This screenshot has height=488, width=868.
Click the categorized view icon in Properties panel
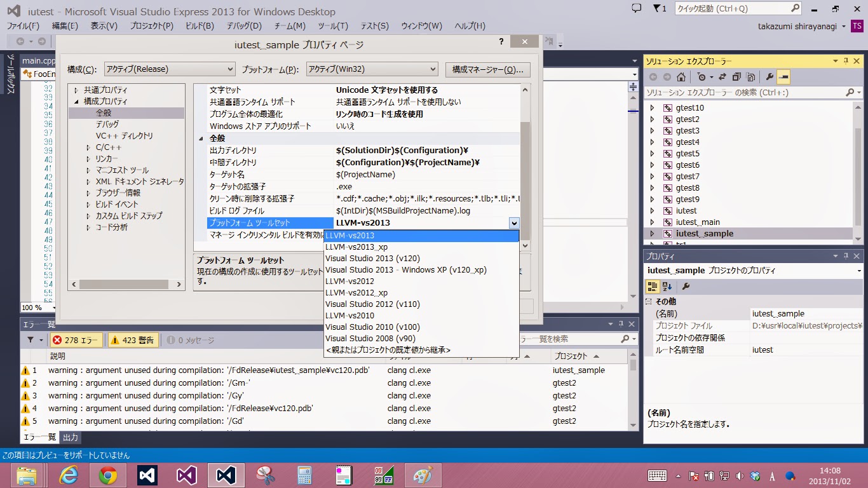(x=653, y=287)
